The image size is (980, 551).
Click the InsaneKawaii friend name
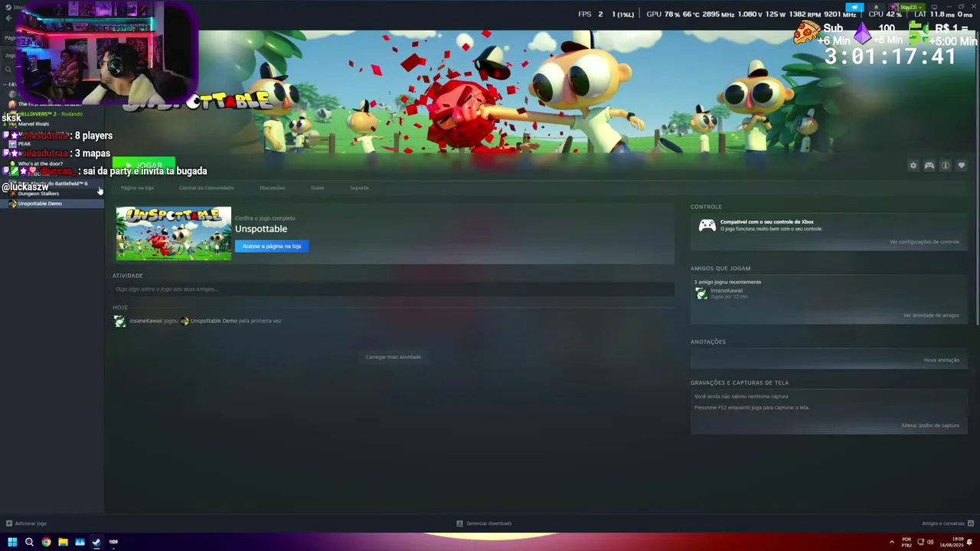click(x=727, y=291)
